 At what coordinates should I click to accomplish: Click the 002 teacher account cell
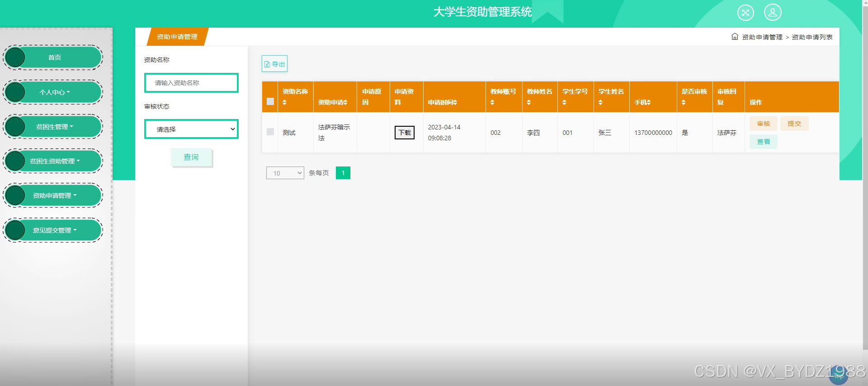click(x=504, y=133)
